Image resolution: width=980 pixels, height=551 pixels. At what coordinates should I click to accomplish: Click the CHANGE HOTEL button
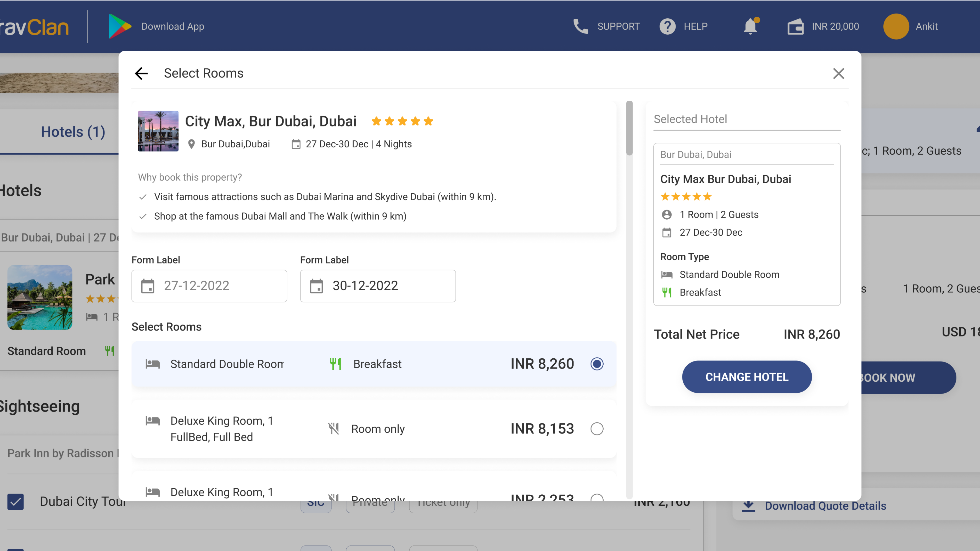747,377
